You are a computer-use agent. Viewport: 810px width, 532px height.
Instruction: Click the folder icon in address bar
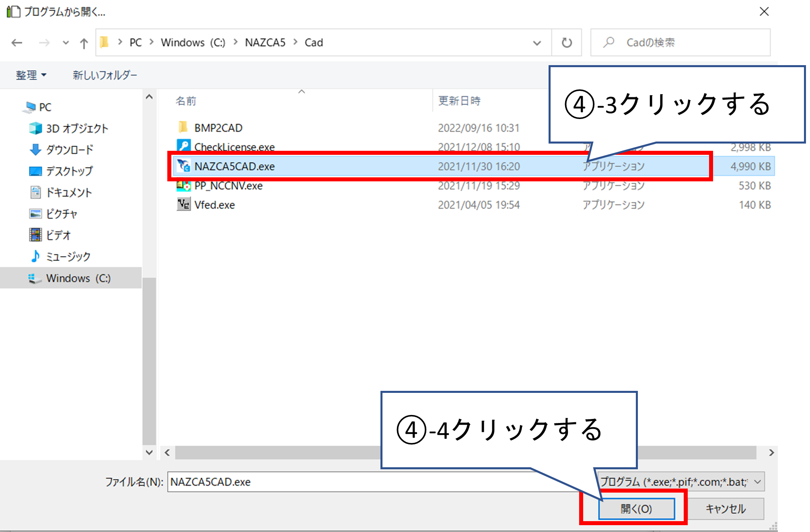[105, 42]
